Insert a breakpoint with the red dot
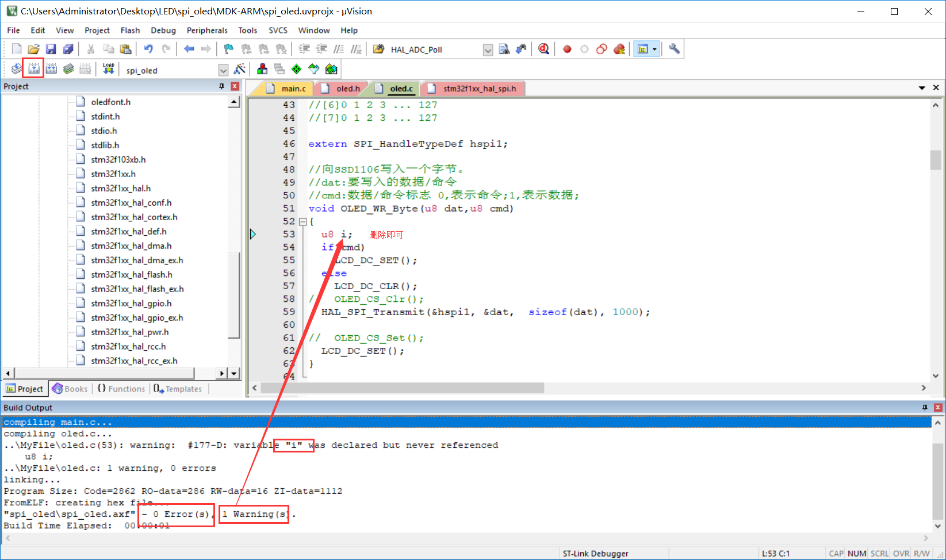This screenshot has height=560, width=946. tap(567, 49)
